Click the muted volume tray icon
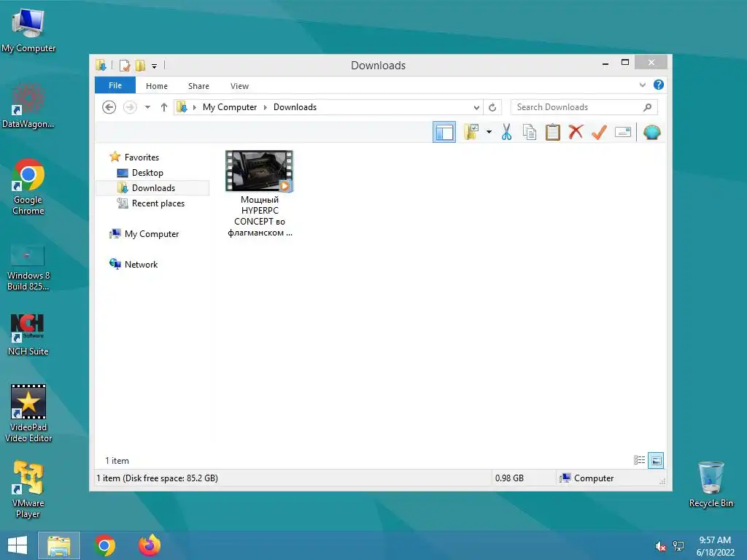The height and width of the screenshot is (560, 747). coord(660,546)
